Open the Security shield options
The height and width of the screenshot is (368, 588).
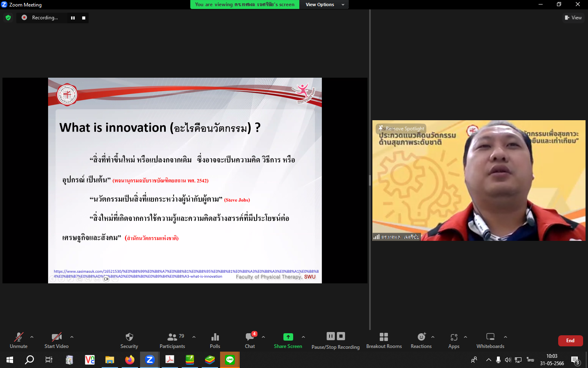[x=129, y=340]
